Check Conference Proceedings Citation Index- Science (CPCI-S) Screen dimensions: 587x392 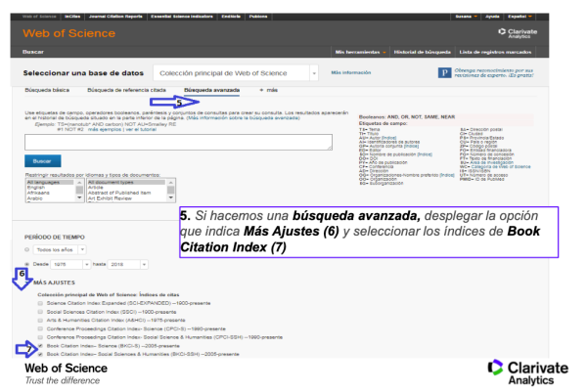click(x=40, y=328)
